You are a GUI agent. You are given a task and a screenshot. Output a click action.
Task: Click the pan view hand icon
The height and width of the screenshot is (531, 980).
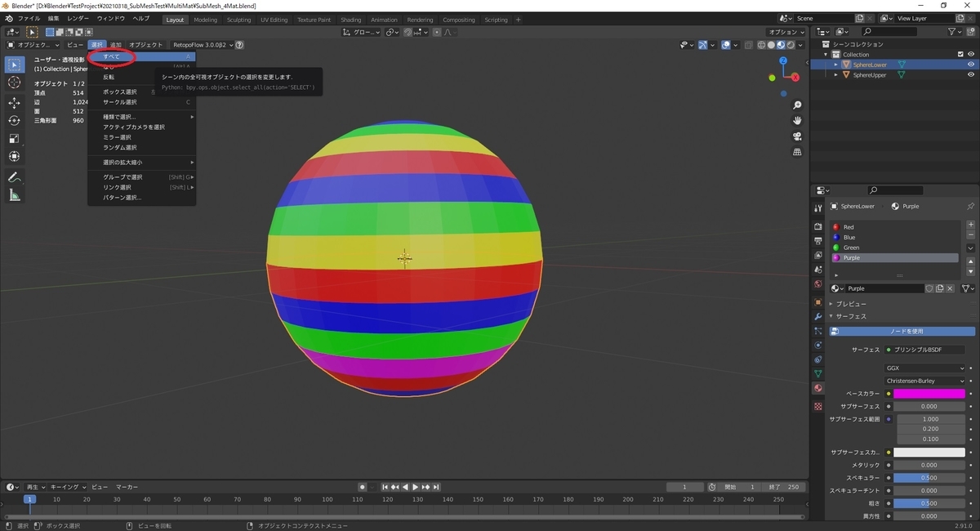click(797, 121)
